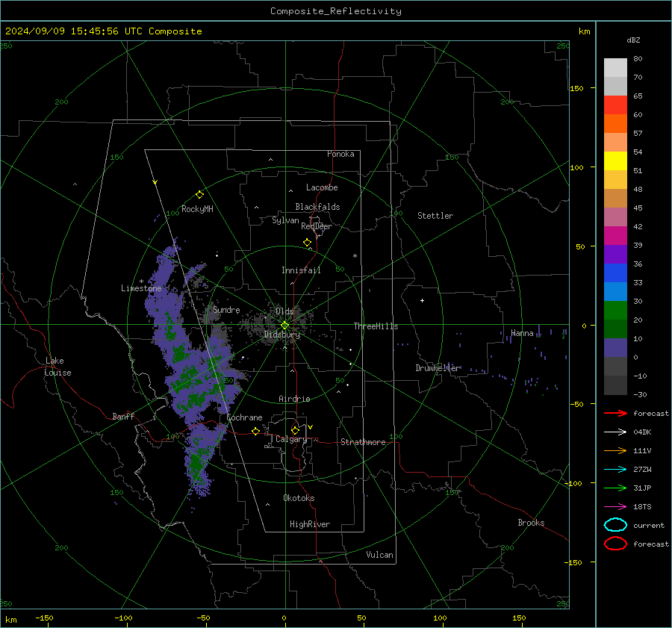Image resolution: width=672 pixels, height=628 pixels.
Task: Click the 'Ponoka' map label
Action: tap(340, 154)
